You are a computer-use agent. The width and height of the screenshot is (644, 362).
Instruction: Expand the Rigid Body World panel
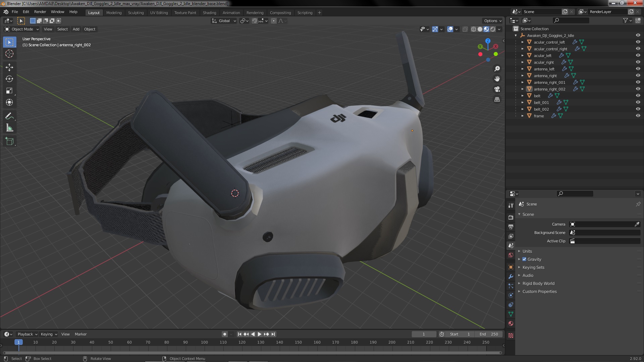pos(538,283)
